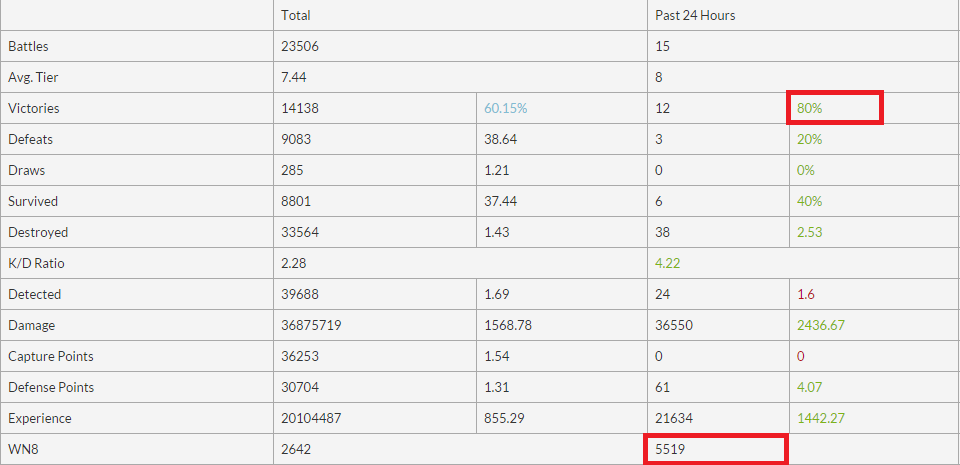This screenshot has height=465, width=960.
Task: Click the Capture Points row label
Action: 49,356
